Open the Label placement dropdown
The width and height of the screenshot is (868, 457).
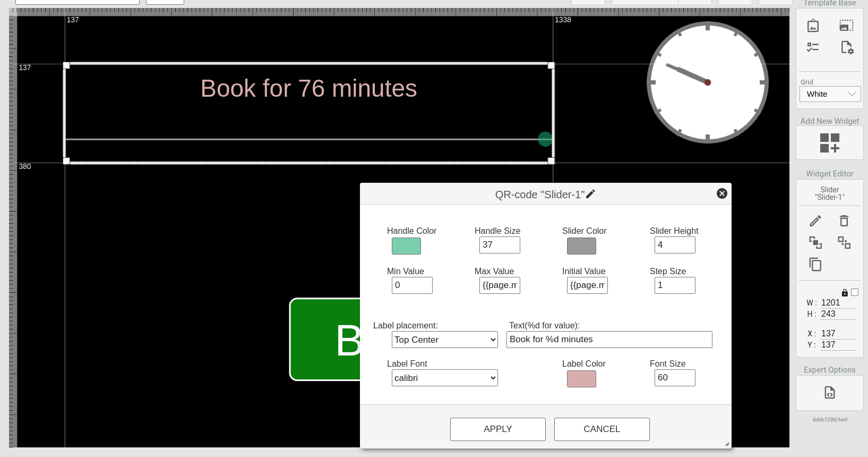[x=445, y=340]
